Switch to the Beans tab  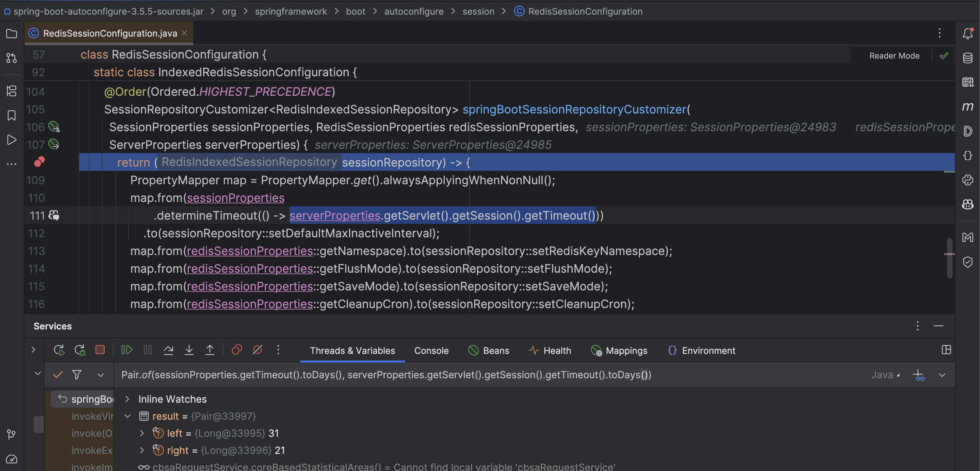pos(489,351)
